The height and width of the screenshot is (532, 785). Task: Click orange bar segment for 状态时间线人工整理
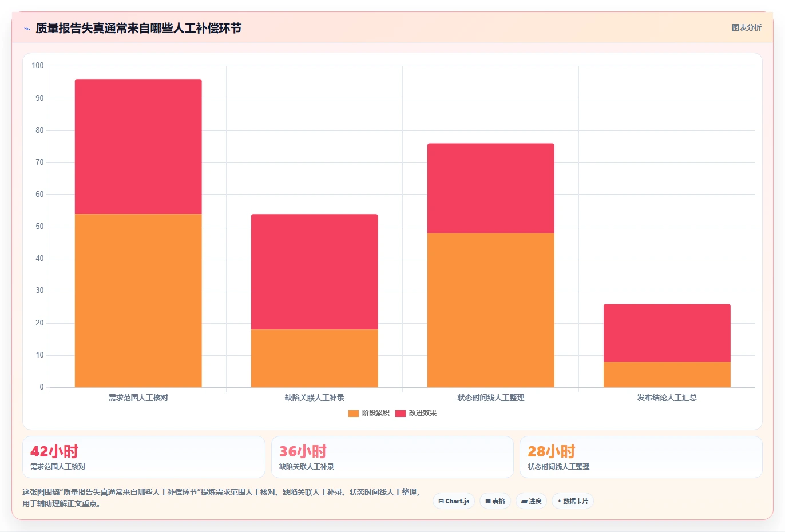(x=491, y=310)
